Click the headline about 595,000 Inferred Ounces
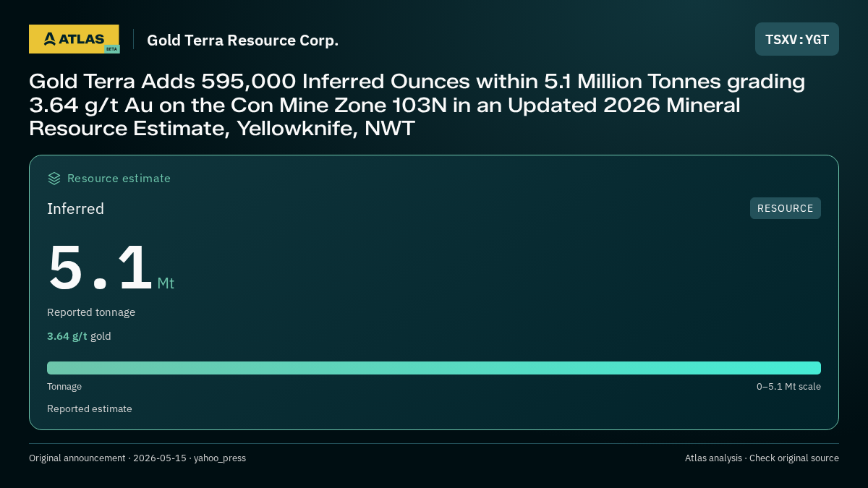868x488 pixels. coord(417,106)
